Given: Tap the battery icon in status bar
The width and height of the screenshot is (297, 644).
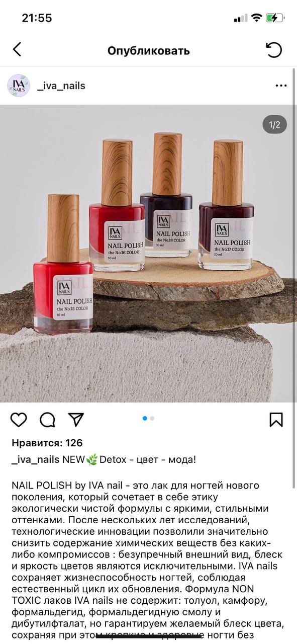Looking at the screenshot, I should pos(275,18).
